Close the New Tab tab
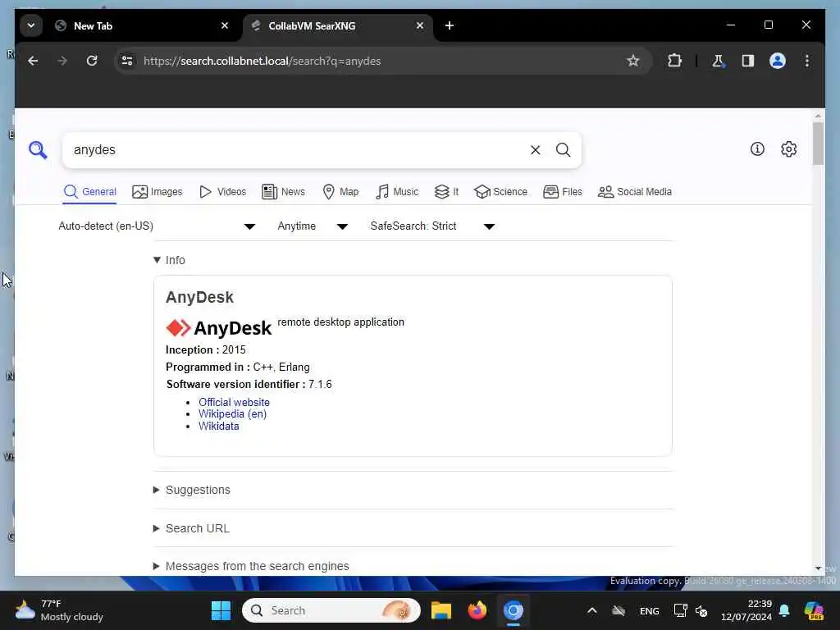This screenshot has height=630, width=840. point(225,25)
